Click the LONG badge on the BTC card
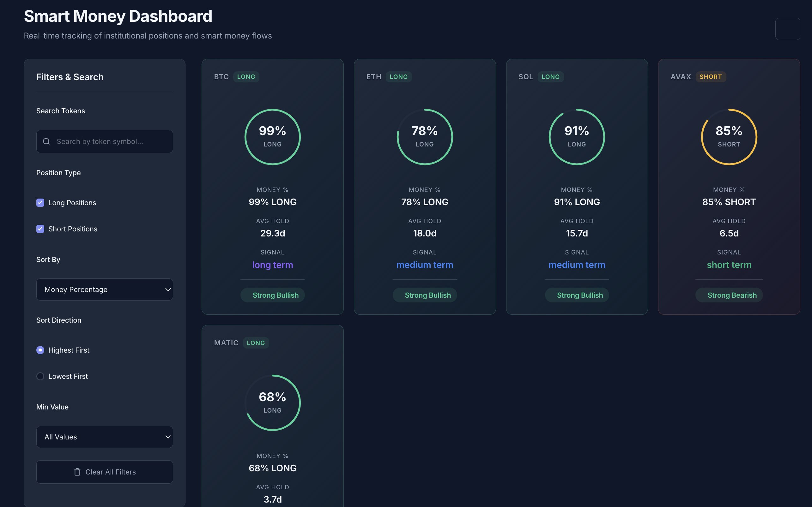The height and width of the screenshot is (507, 812). pyautogui.click(x=246, y=76)
